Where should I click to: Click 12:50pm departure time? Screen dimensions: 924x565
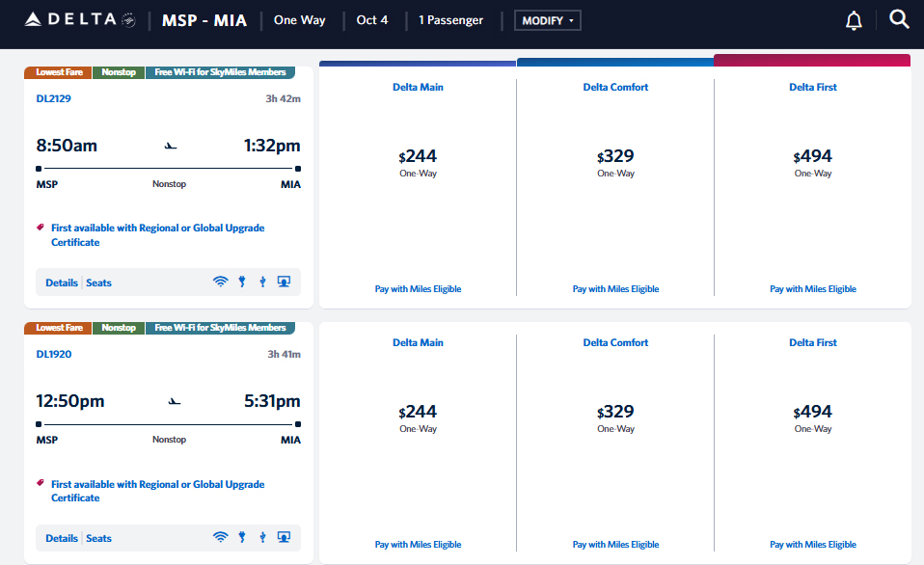coord(70,401)
